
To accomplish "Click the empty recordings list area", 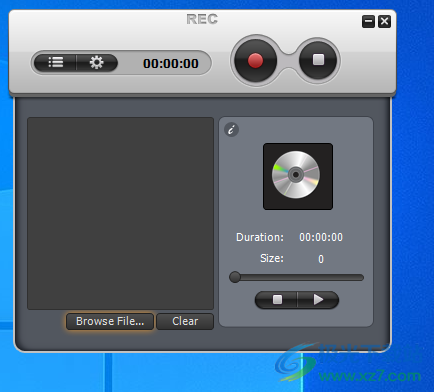I will click(120, 213).
